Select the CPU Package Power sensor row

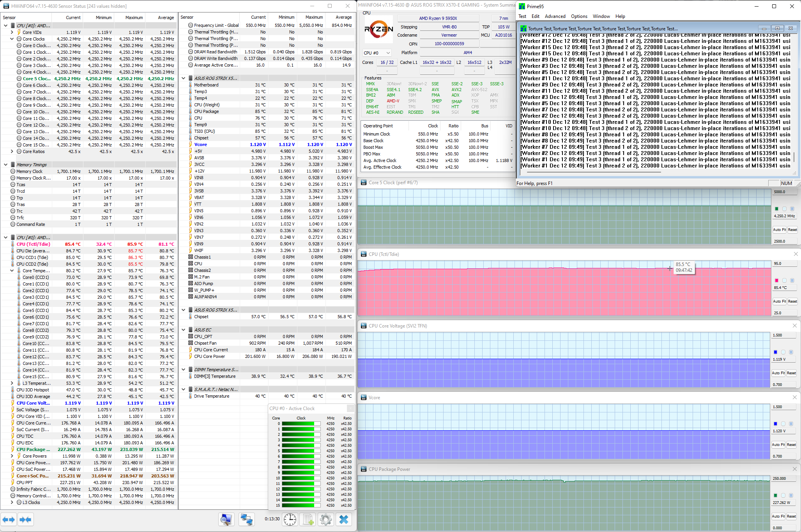[33, 449]
